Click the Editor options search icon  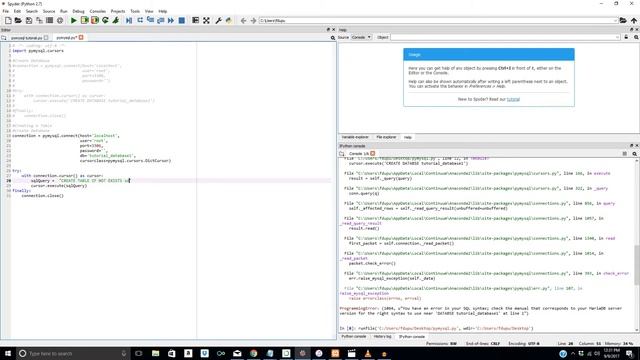pos(333,38)
